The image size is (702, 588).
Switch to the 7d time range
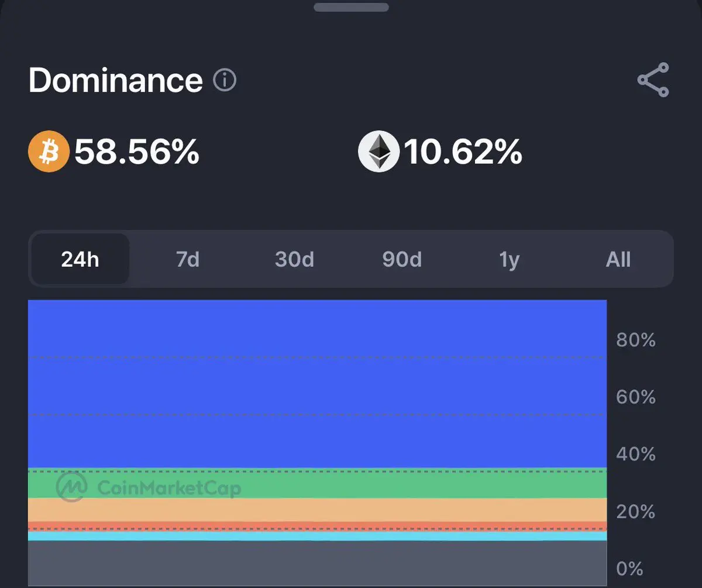[188, 259]
